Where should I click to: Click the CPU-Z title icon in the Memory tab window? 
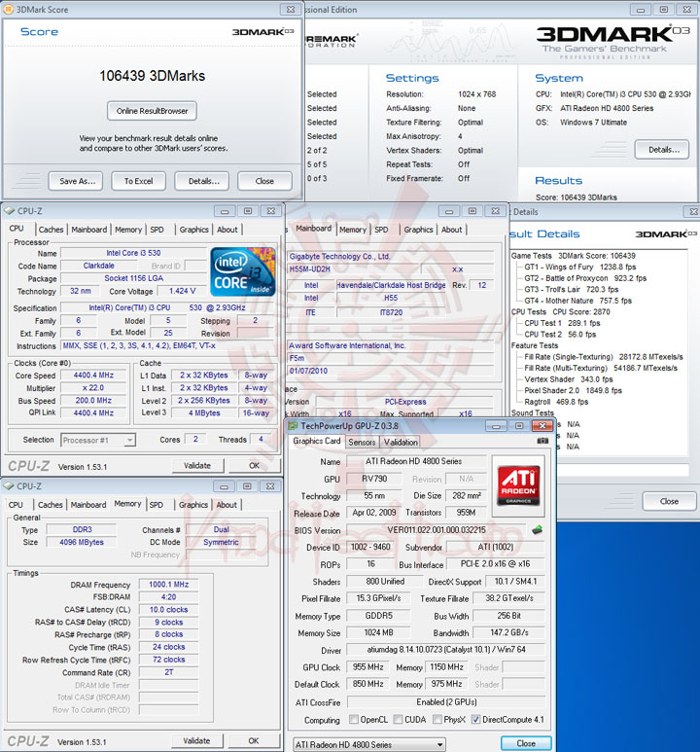tap(9, 486)
